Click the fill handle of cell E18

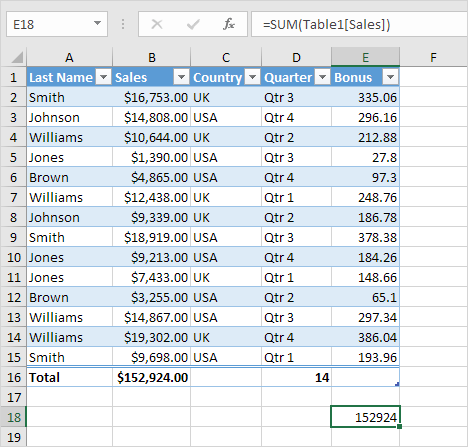[399, 426]
